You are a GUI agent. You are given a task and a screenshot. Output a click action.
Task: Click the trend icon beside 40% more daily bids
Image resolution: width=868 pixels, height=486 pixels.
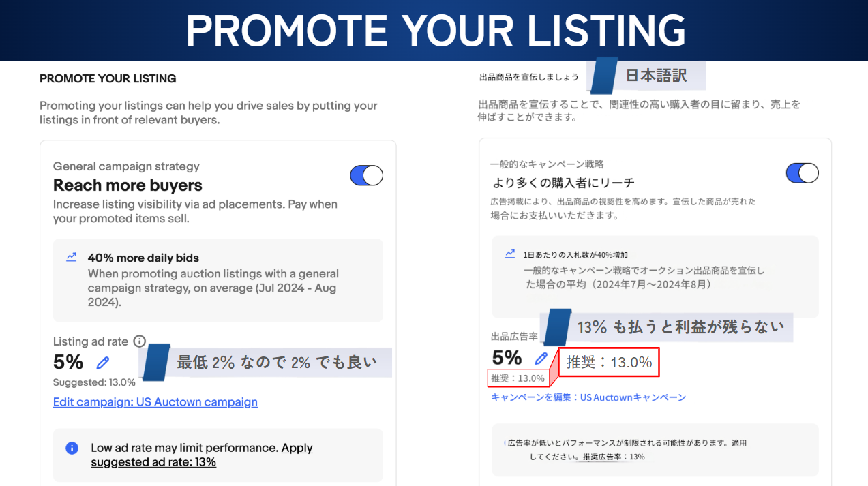pos(72,257)
